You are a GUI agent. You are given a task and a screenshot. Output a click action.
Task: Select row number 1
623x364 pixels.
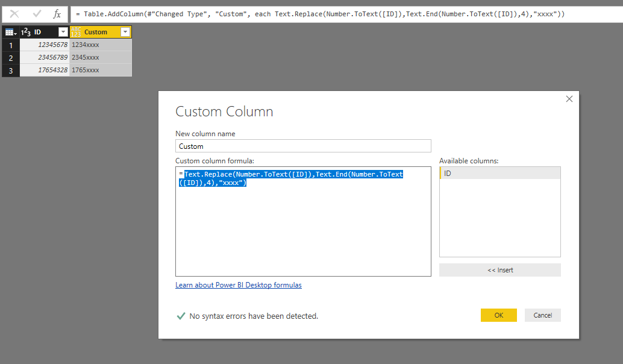coord(11,45)
